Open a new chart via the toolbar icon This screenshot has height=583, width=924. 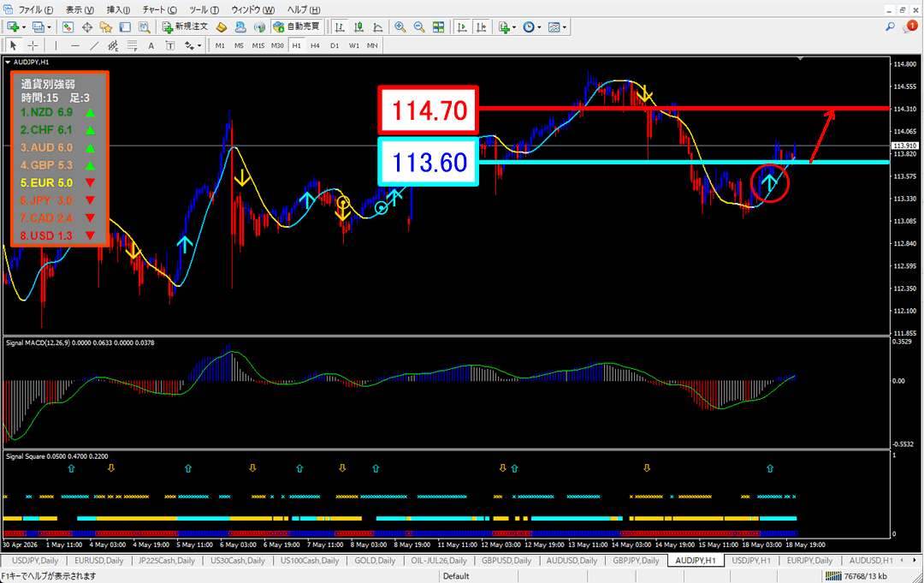click(x=12, y=27)
